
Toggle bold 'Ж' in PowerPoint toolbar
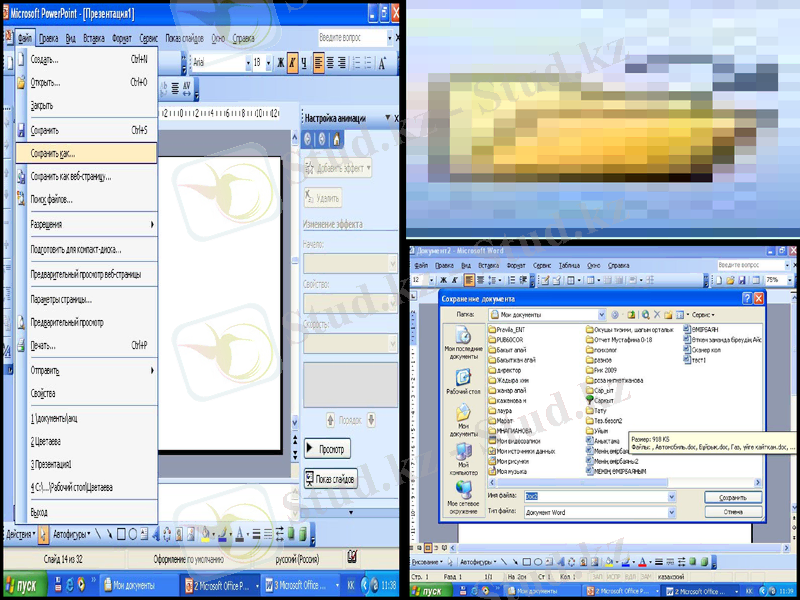tap(279, 62)
